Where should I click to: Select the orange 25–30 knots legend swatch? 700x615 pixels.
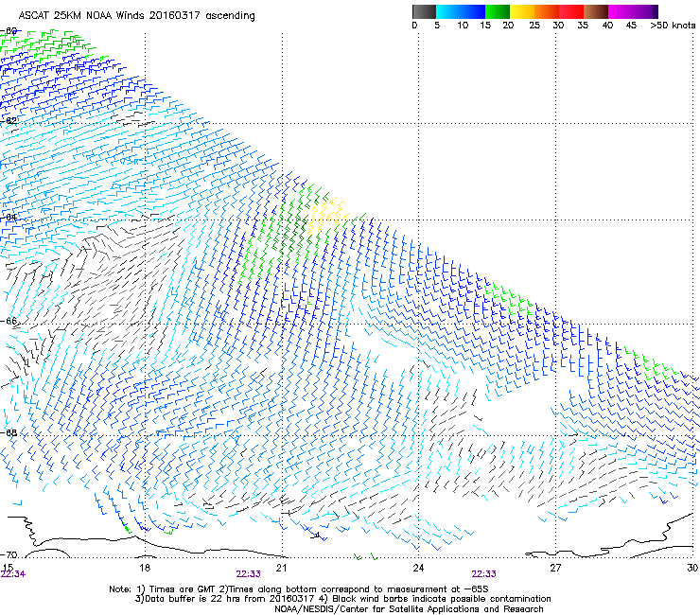(x=547, y=11)
